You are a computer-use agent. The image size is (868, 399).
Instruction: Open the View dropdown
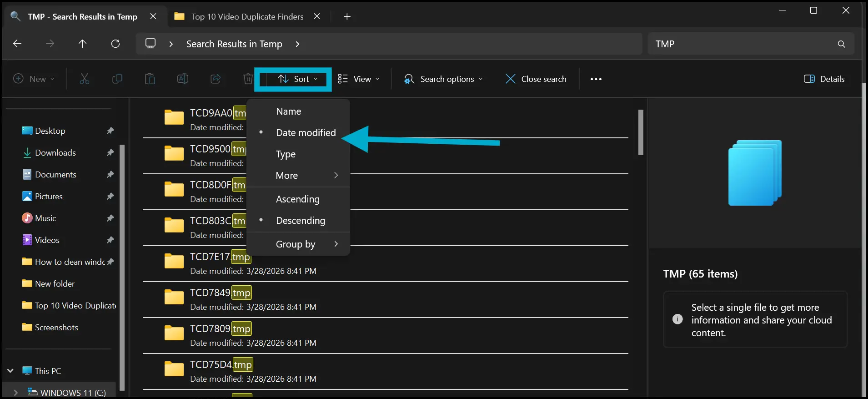point(359,79)
